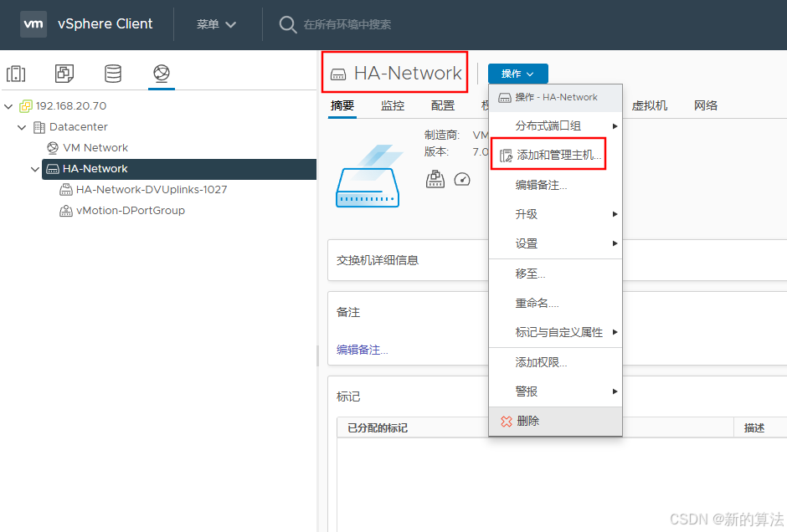Select HA-Network-DVUplinks-1027 in tree
The image size is (787, 532).
click(152, 190)
